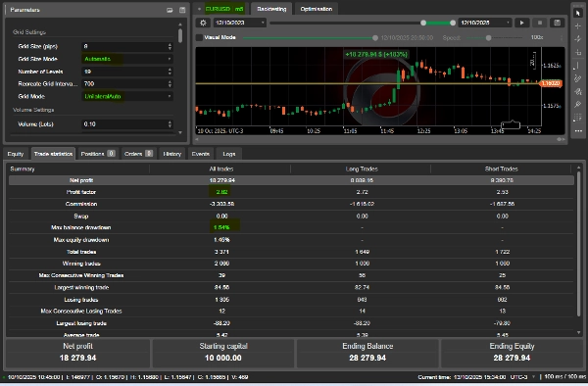Open the Grid Size Mode dropdown

[x=127, y=59]
